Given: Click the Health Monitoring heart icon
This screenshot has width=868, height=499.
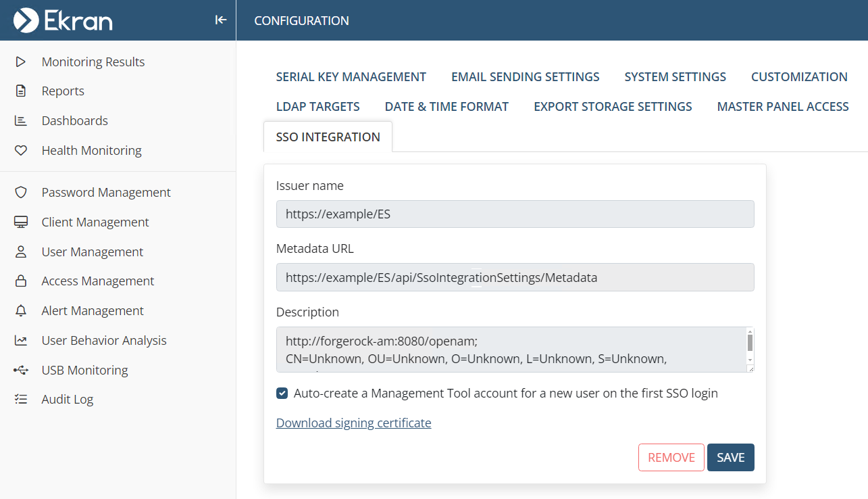Looking at the screenshot, I should 21,151.
